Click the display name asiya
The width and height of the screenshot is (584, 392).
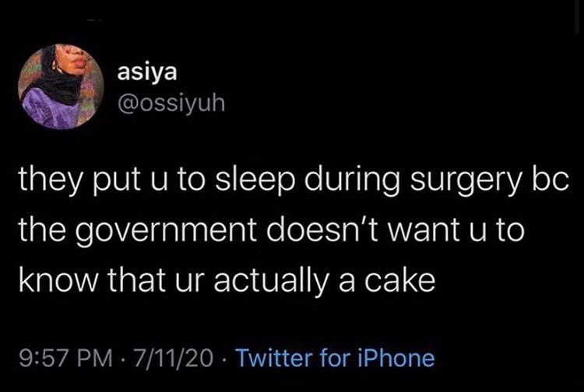coord(147,73)
